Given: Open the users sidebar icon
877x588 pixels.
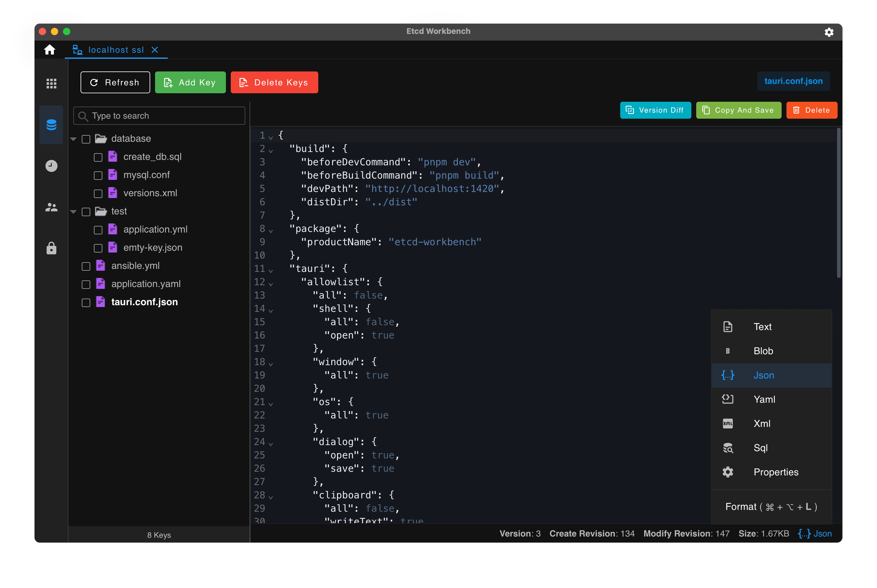Looking at the screenshot, I should 51,207.
